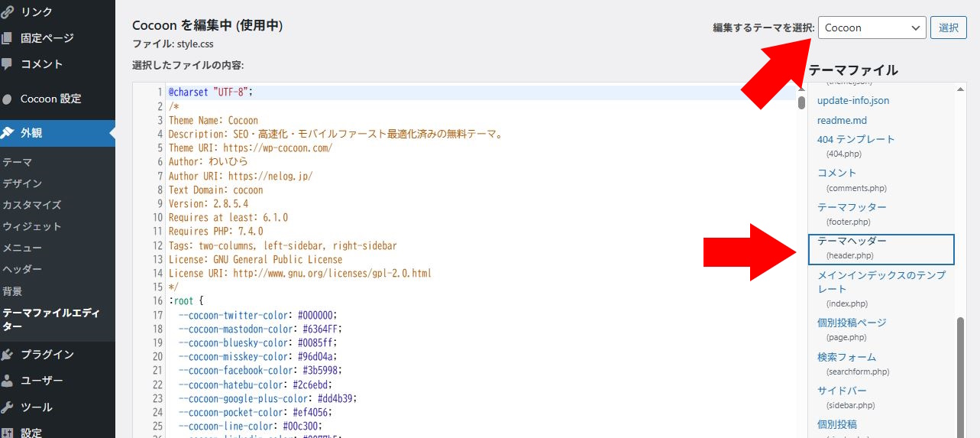The height and width of the screenshot is (438, 980).
Task: Click the Cocoon 設定 circle icon
Action: click(x=7, y=99)
